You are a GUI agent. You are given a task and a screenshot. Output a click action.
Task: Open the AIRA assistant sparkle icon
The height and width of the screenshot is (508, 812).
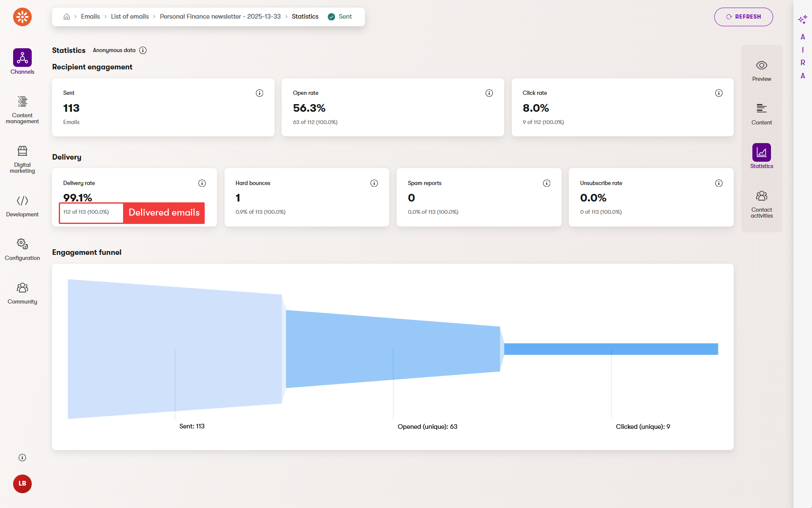pos(802,19)
